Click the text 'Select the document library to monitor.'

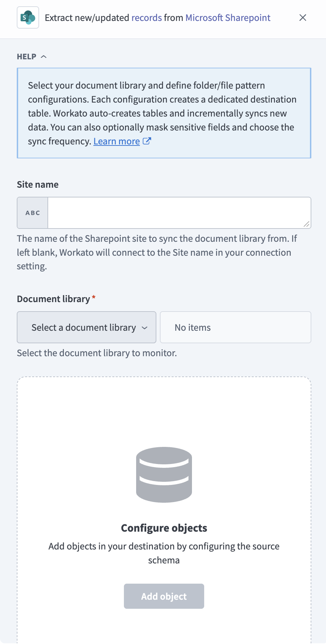click(x=97, y=353)
